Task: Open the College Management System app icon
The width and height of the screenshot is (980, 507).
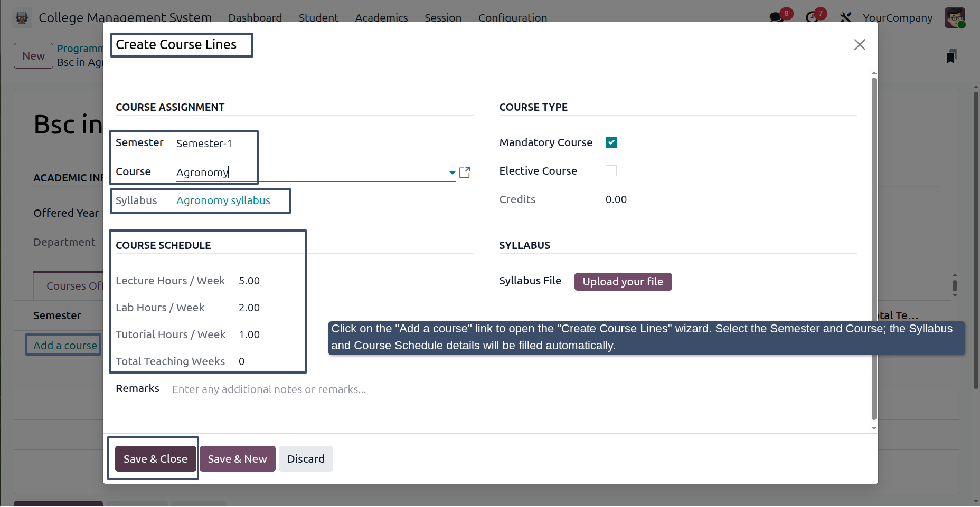Action: tap(22, 17)
